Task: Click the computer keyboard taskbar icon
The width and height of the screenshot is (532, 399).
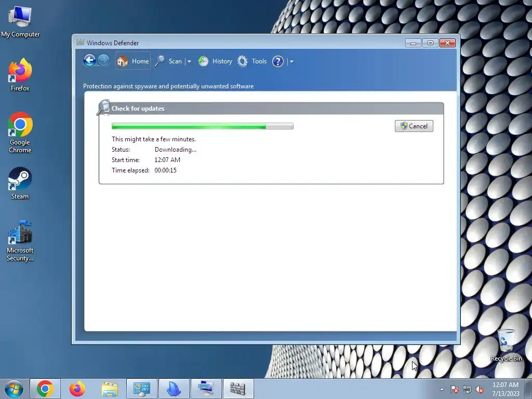Action: point(206,389)
